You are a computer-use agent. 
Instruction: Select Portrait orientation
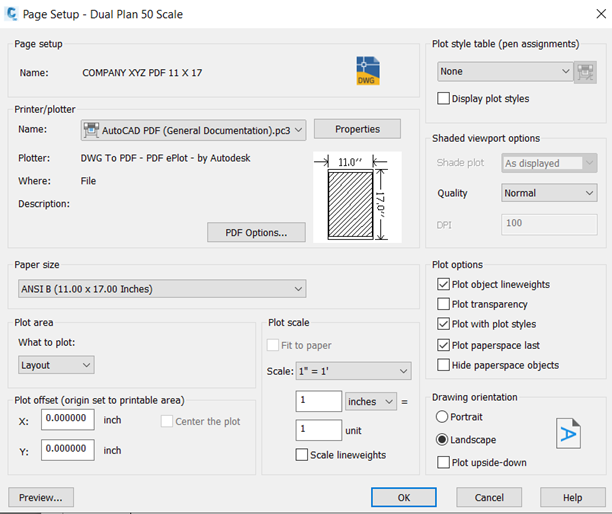pyautogui.click(x=442, y=417)
